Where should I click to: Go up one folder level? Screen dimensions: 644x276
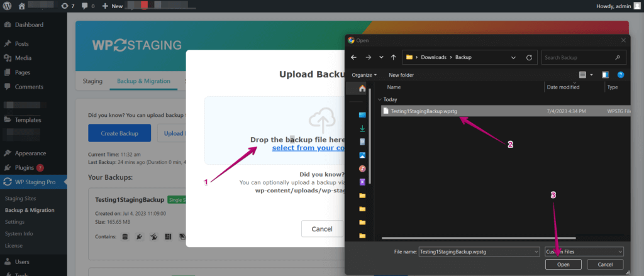[394, 57]
